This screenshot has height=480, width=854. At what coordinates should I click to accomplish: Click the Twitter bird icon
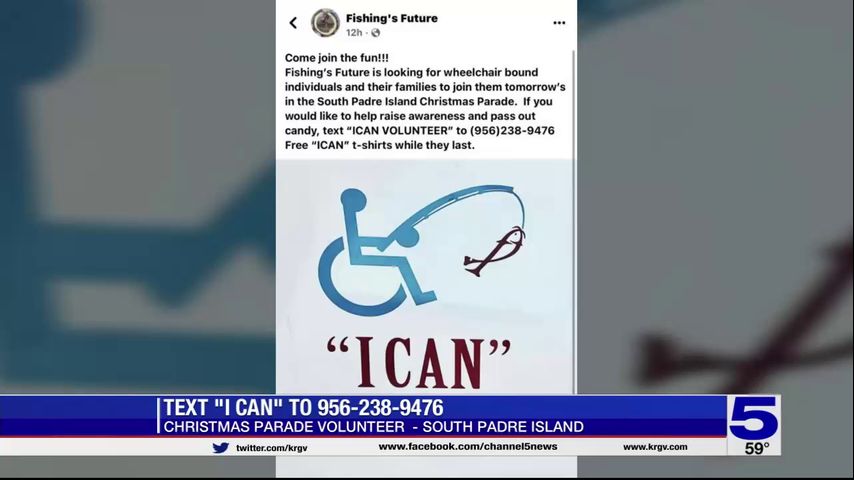221,448
